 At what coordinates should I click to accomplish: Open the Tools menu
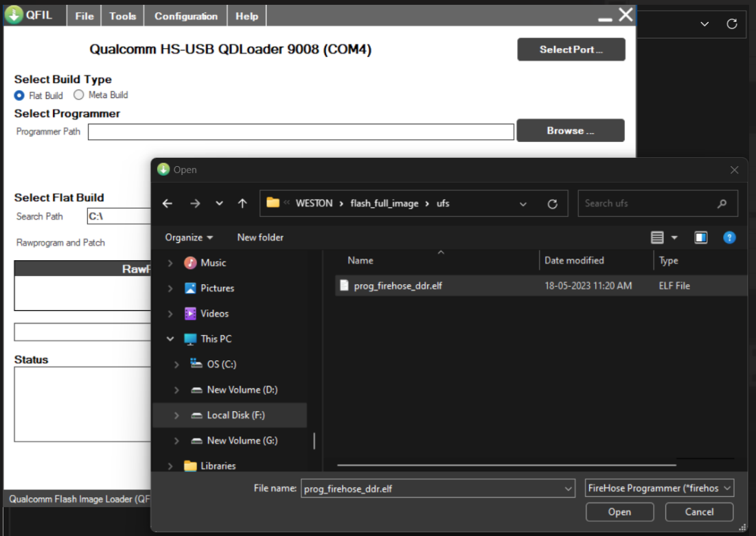tap(122, 16)
